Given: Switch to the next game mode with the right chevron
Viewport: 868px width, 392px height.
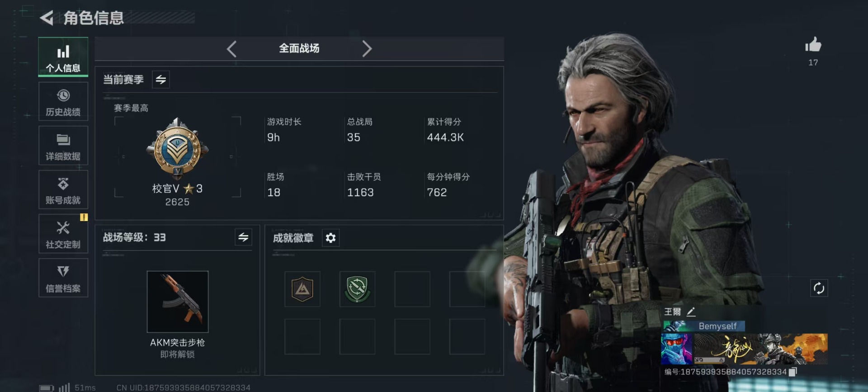Looking at the screenshot, I should [x=367, y=48].
